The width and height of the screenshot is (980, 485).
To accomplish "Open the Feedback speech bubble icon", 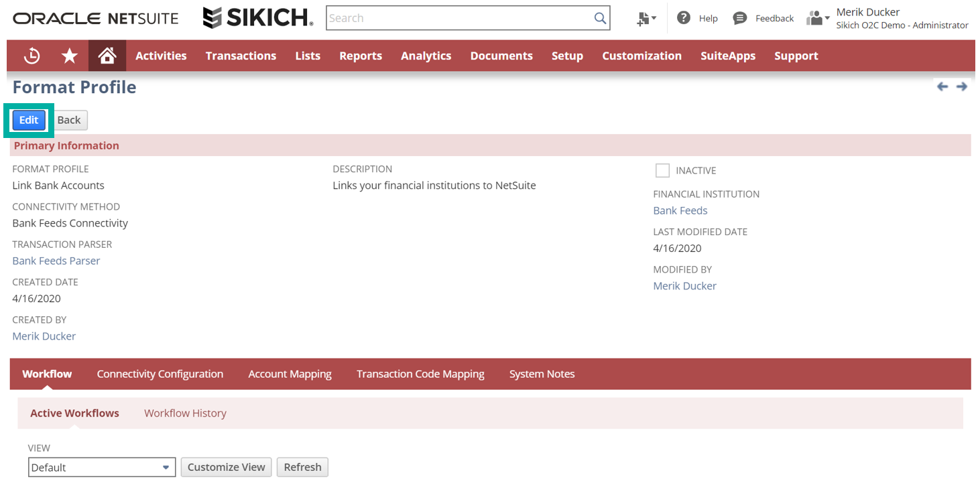I will coord(739,18).
